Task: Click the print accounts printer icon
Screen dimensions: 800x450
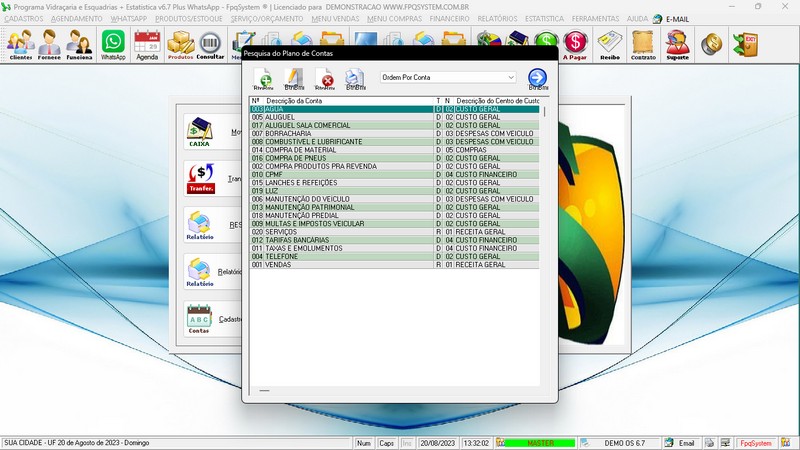Action: [x=355, y=79]
